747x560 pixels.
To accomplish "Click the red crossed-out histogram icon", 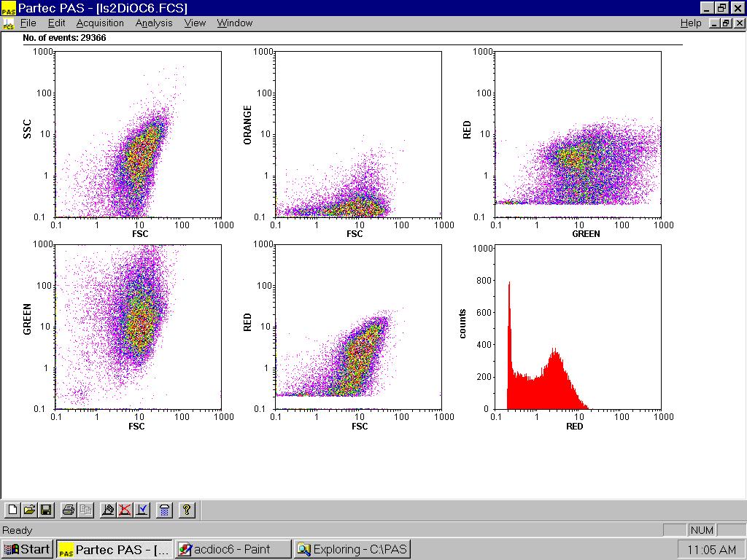I will (125, 510).
